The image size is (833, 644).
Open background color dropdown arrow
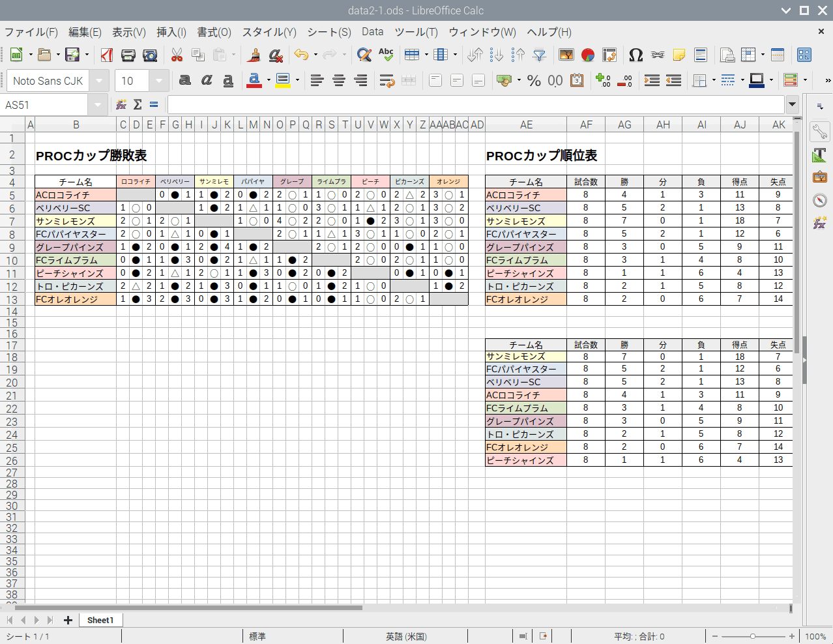click(x=297, y=80)
